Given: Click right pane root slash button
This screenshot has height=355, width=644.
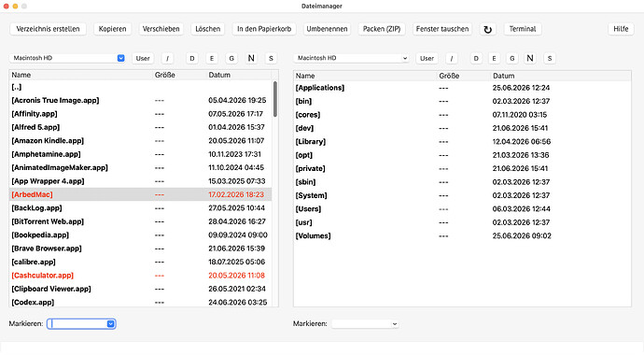Looking at the screenshot, I should (452, 58).
